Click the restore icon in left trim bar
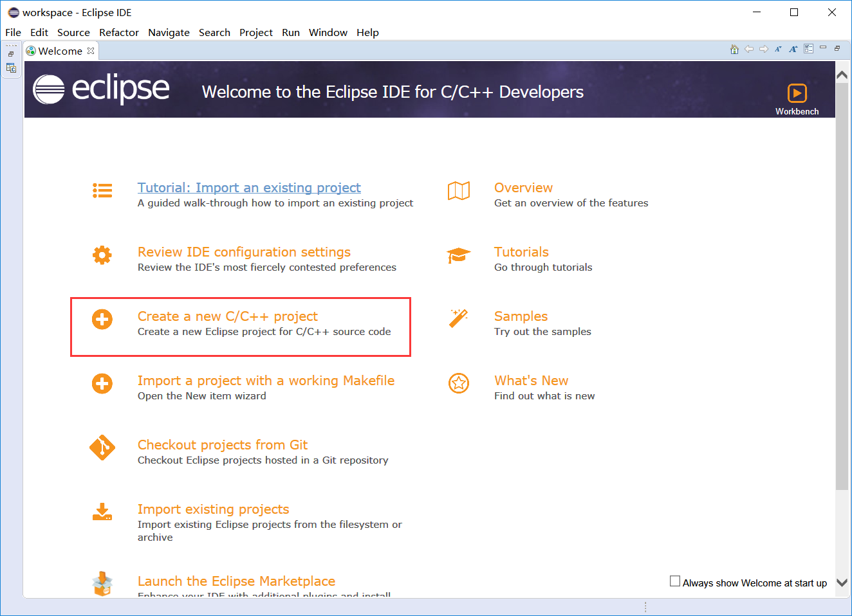The width and height of the screenshot is (852, 616). click(11, 54)
